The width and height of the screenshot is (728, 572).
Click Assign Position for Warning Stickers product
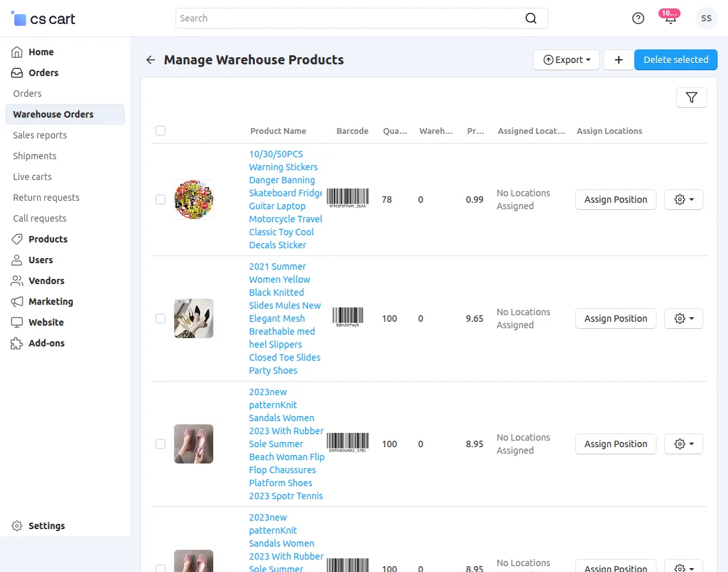point(616,200)
